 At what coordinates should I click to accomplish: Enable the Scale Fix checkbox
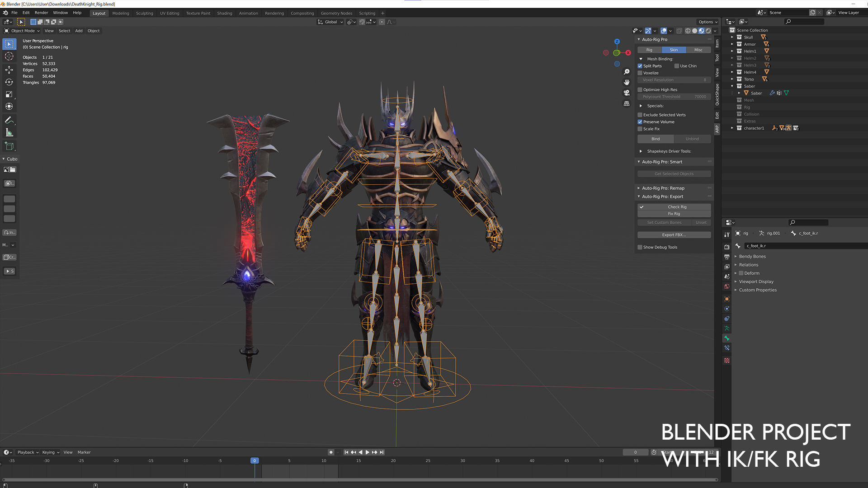click(640, 129)
